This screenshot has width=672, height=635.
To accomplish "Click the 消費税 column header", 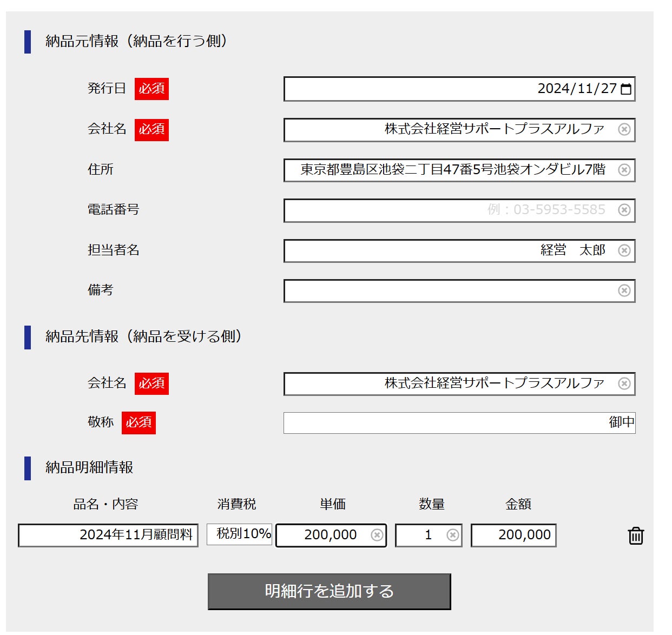I will pos(236,504).
